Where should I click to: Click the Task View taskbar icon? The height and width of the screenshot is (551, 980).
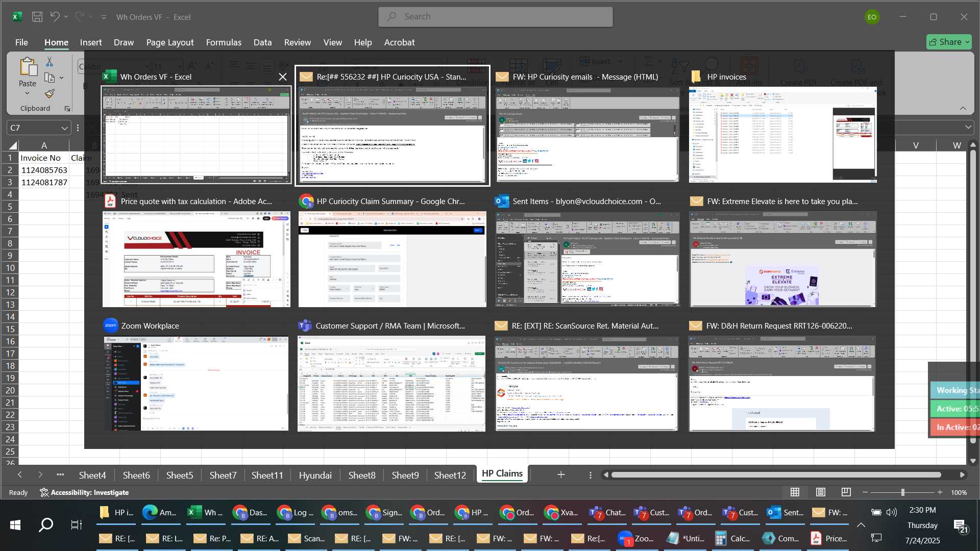click(x=77, y=525)
